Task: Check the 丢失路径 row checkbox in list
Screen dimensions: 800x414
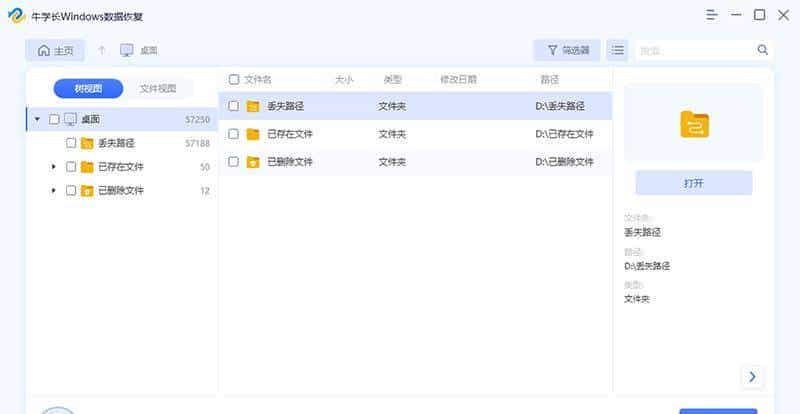Action: 233,106
